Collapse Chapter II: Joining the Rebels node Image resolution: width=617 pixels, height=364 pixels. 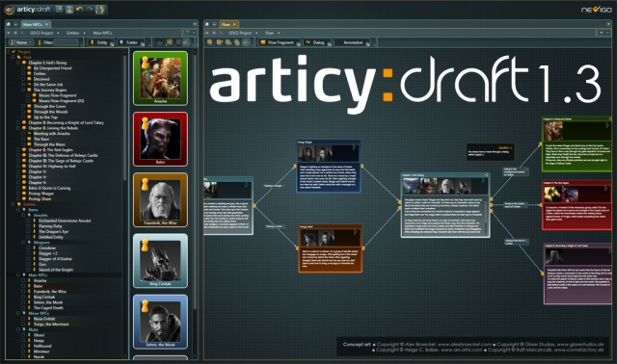(x=18, y=128)
